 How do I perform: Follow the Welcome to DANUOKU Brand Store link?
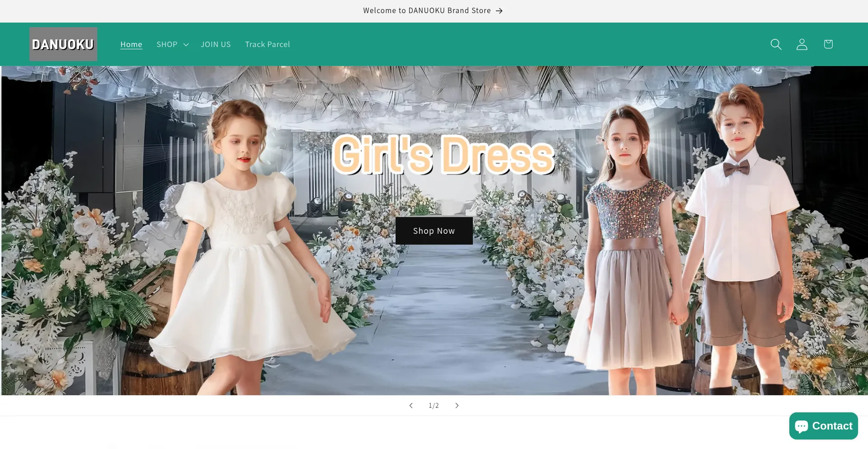427,11
